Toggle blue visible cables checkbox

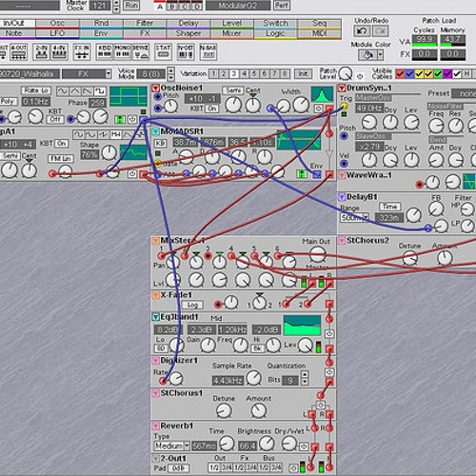click(x=409, y=74)
